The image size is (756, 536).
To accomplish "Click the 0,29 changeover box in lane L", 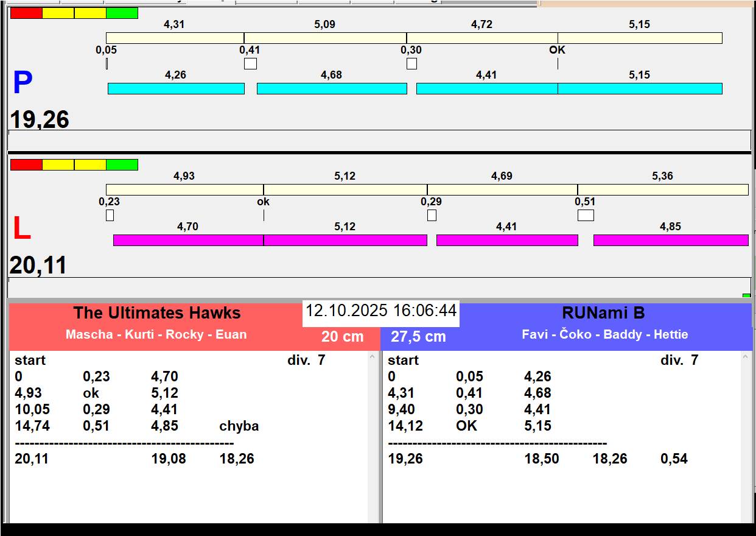I will (432, 215).
